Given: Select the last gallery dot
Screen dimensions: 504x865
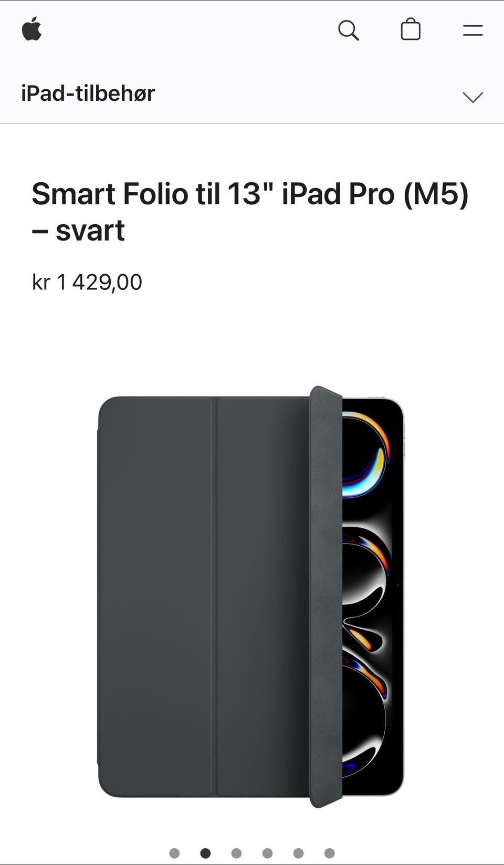Looking at the screenshot, I should (329, 853).
